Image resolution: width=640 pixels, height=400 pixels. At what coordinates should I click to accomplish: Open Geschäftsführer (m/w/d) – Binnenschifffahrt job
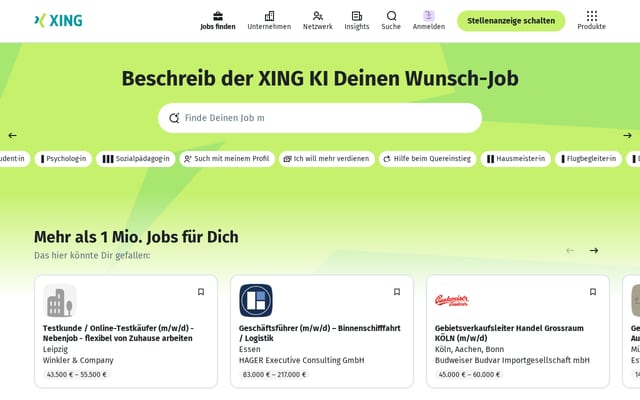coord(320,333)
